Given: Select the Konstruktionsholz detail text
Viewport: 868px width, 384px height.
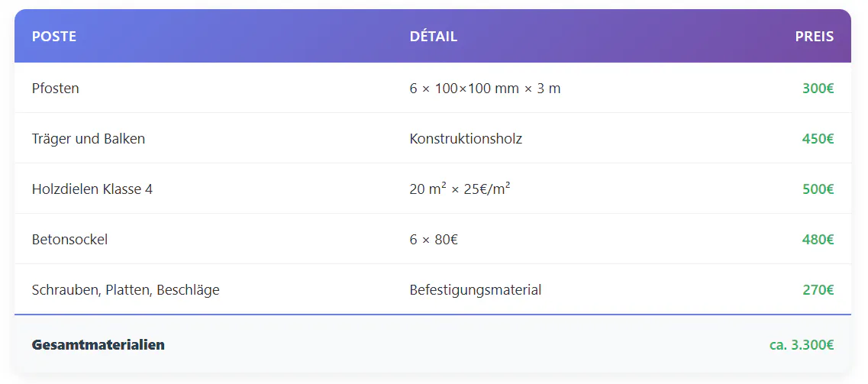Looking at the screenshot, I should click(466, 139).
